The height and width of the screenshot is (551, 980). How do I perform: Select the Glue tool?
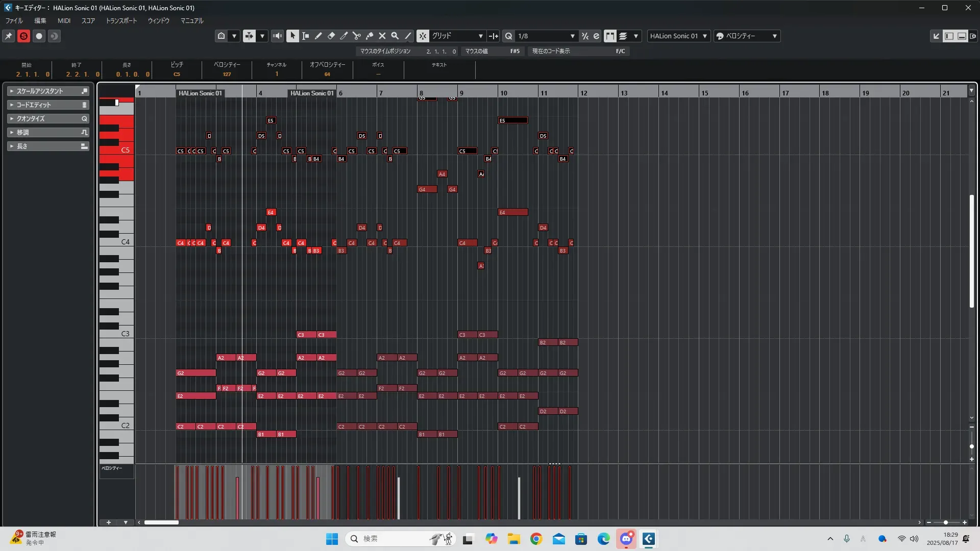(370, 36)
